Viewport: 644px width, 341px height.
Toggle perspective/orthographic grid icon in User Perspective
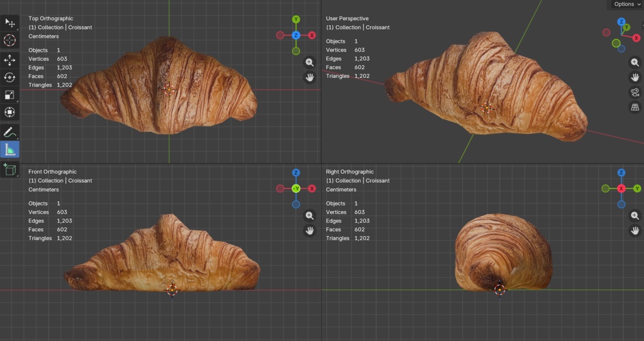(635, 107)
